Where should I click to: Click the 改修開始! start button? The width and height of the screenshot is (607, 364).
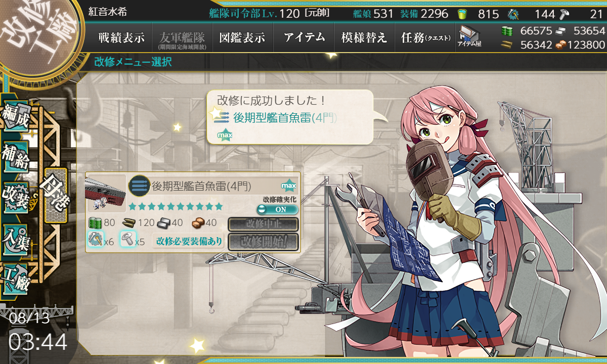coord(264,241)
